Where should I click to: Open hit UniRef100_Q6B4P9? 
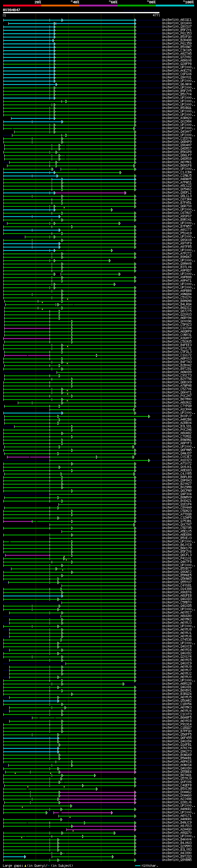pyautogui.click(x=177, y=142)
